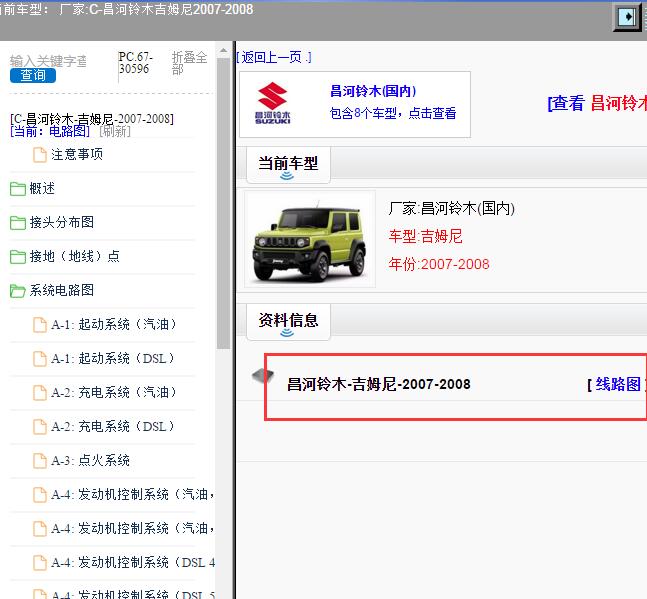
Task: Select the 当前车型 tab header
Action: (288, 164)
